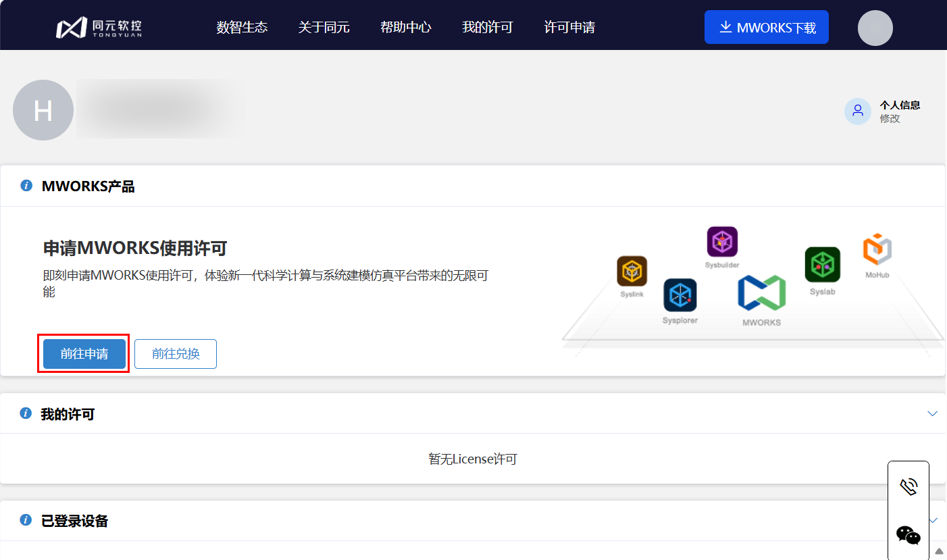
Task: Go to 许可申请 in navigation bar
Action: (569, 28)
